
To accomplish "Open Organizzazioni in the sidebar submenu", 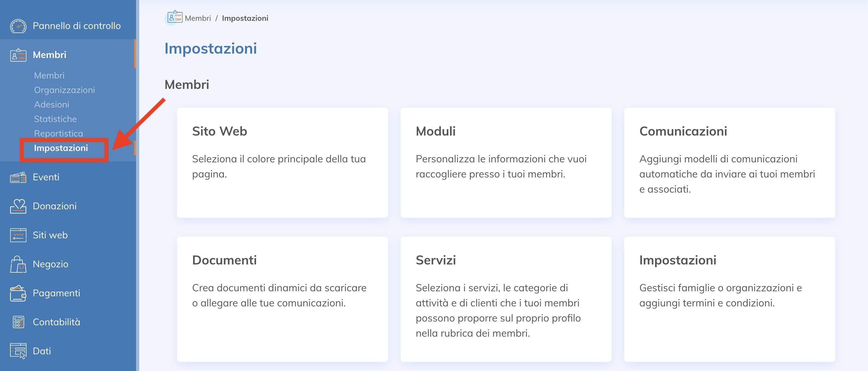I will coord(64,90).
